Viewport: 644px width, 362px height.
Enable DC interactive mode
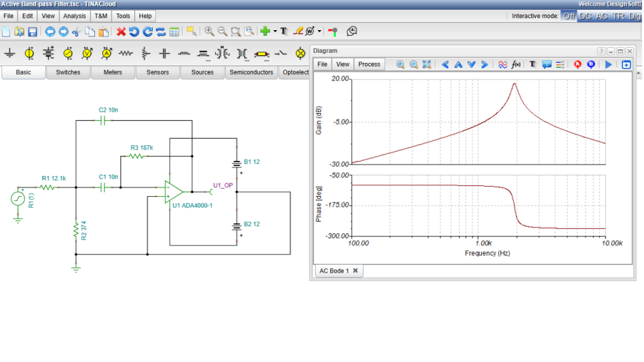point(586,16)
